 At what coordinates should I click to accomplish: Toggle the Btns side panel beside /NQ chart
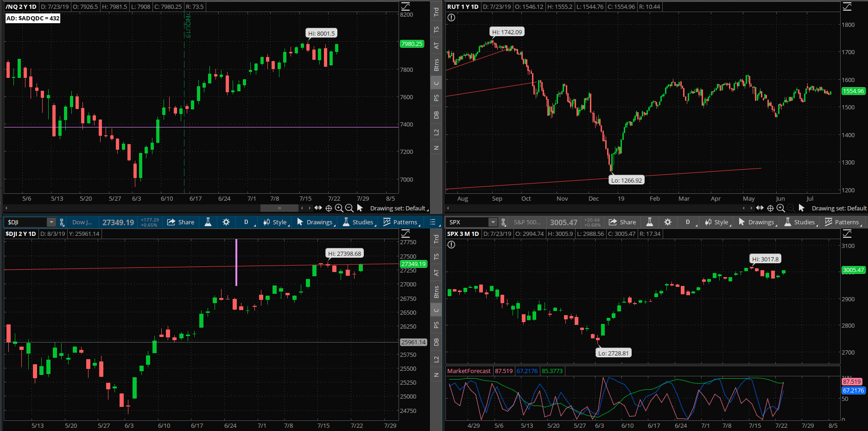click(x=436, y=65)
